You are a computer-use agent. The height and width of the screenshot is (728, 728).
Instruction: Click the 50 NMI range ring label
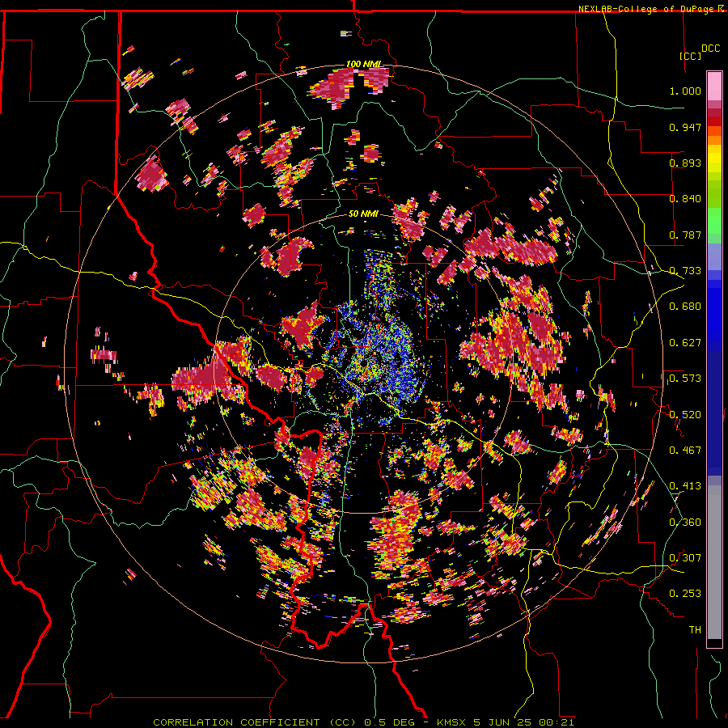click(363, 214)
